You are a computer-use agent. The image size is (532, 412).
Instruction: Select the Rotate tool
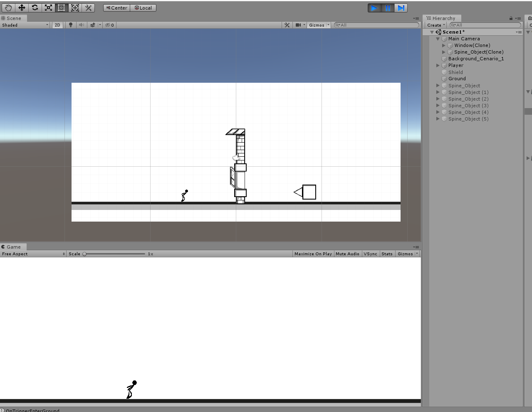35,8
